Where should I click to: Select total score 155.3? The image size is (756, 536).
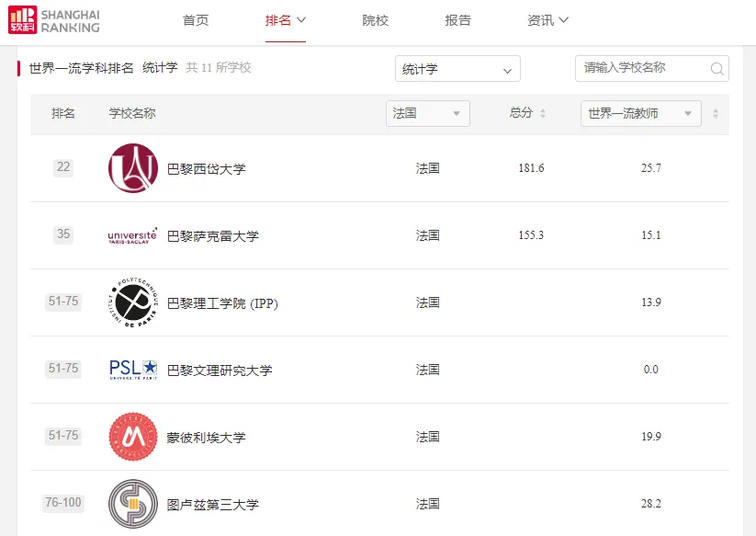click(531, 235)
